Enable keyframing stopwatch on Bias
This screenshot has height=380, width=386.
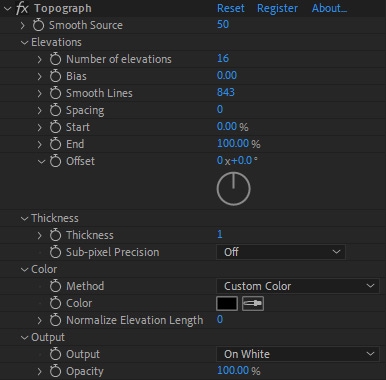point(55,76)
